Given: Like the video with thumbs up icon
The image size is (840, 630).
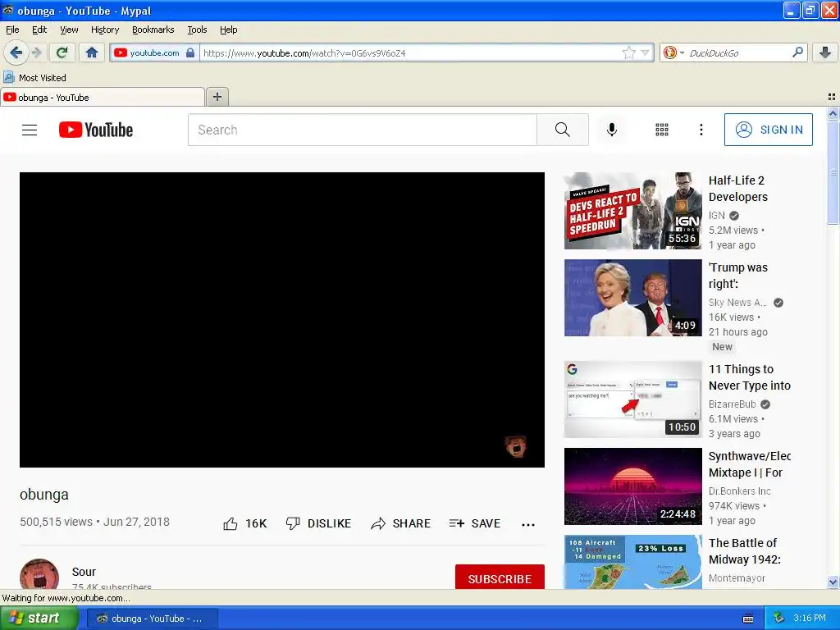Looking at the screenshot, I should 231,523.
